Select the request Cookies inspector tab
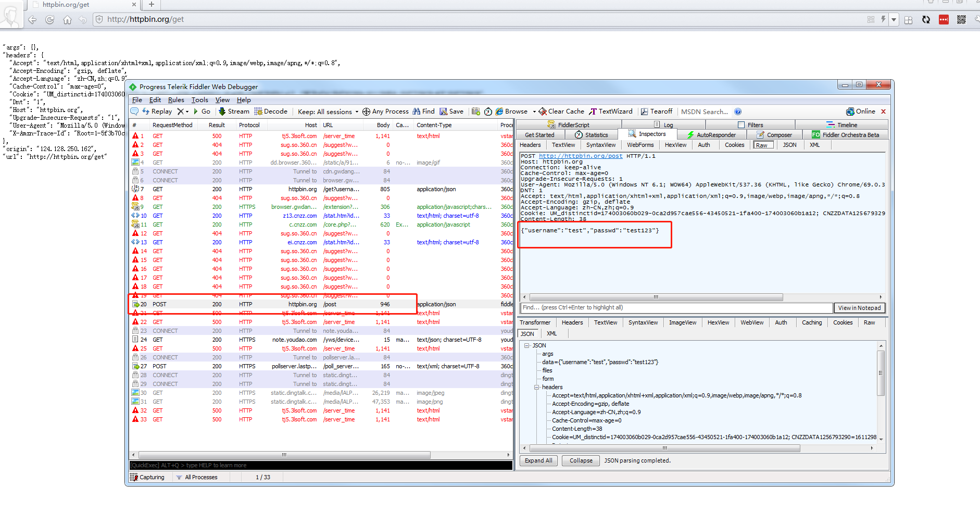The height and width of the screenshot is (511, 980). click(x=734, y=145)
